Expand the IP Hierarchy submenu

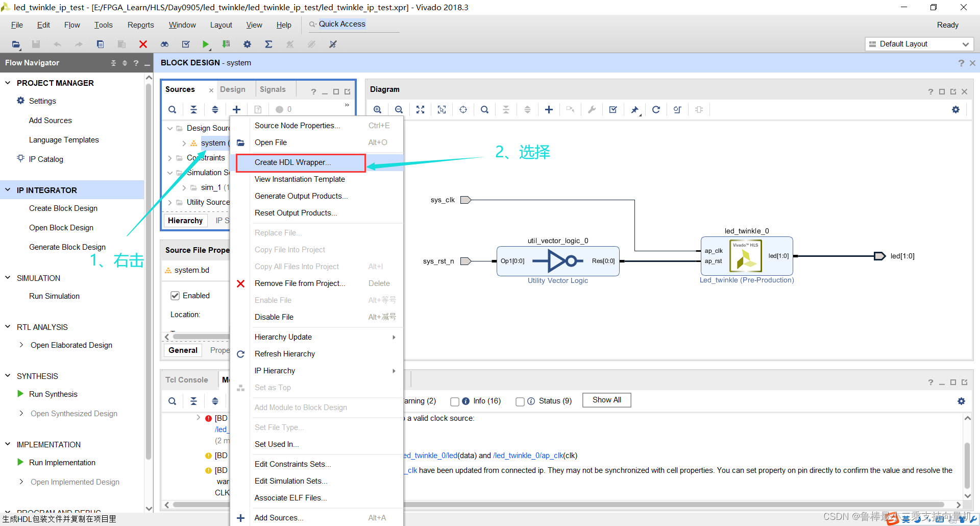point(394,371)
